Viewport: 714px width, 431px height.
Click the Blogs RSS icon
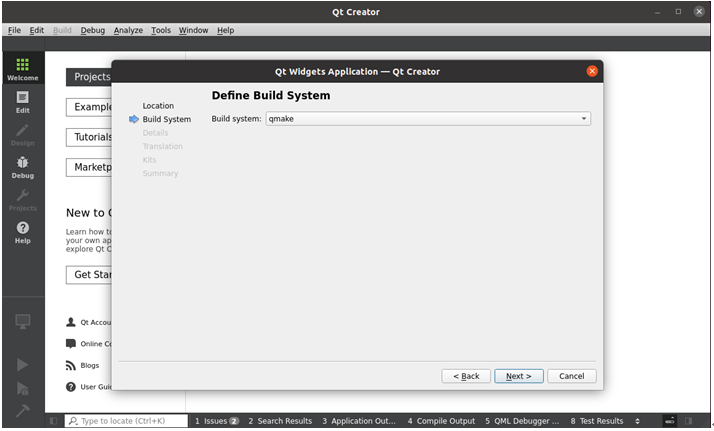[71, 365]
